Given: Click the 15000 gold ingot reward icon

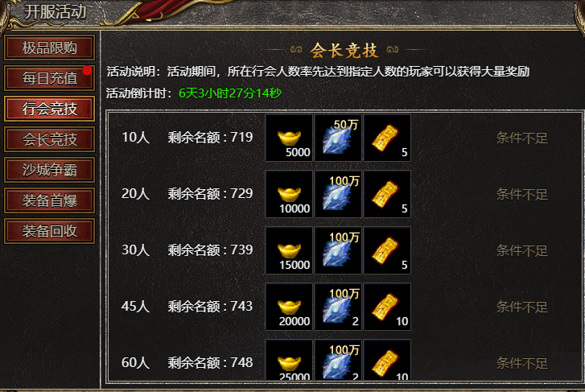Looking at the screenshot, I should coord(289,250).
